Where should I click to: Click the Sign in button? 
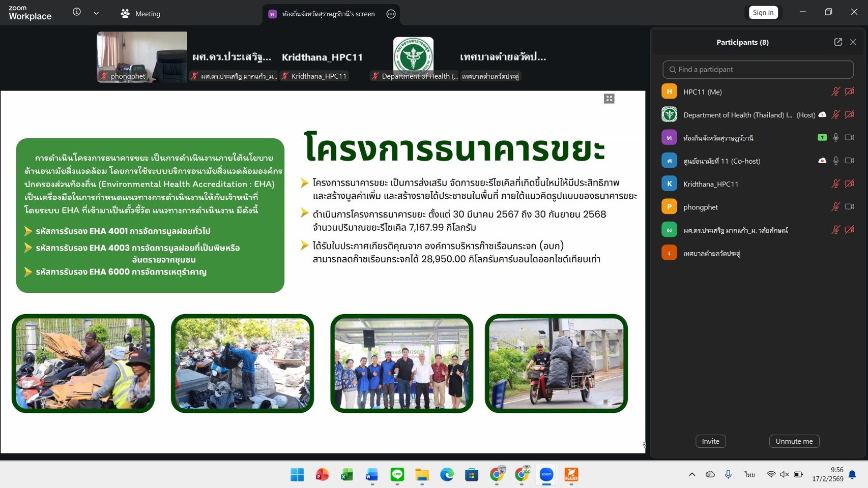[763, 13]
